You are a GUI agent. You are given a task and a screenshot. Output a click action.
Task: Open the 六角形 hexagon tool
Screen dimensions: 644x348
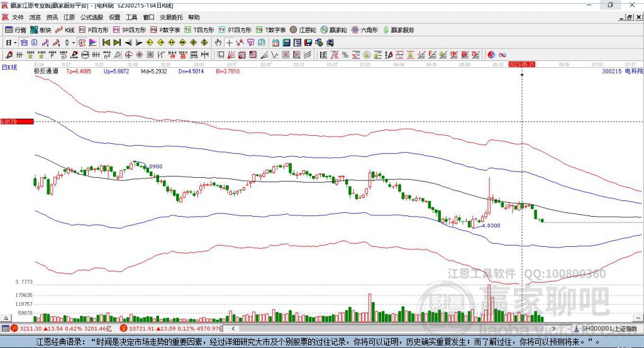click(365, 30)
